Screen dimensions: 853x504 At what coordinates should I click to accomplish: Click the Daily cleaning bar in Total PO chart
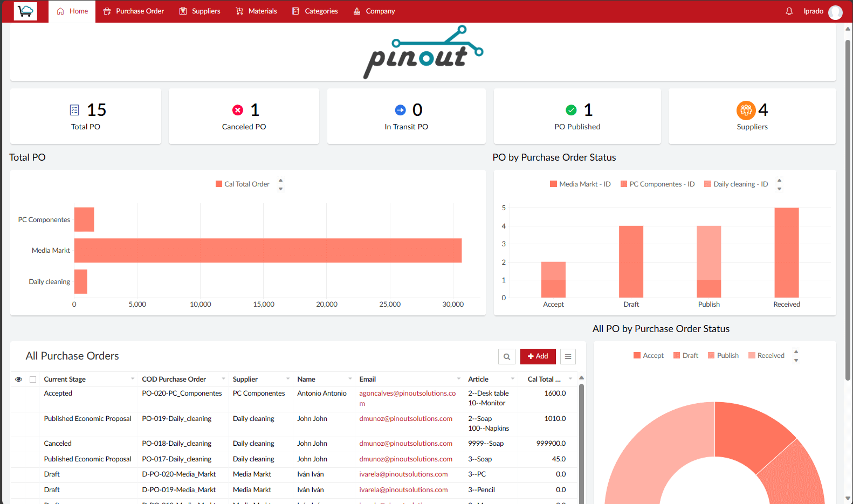(81, 281)
